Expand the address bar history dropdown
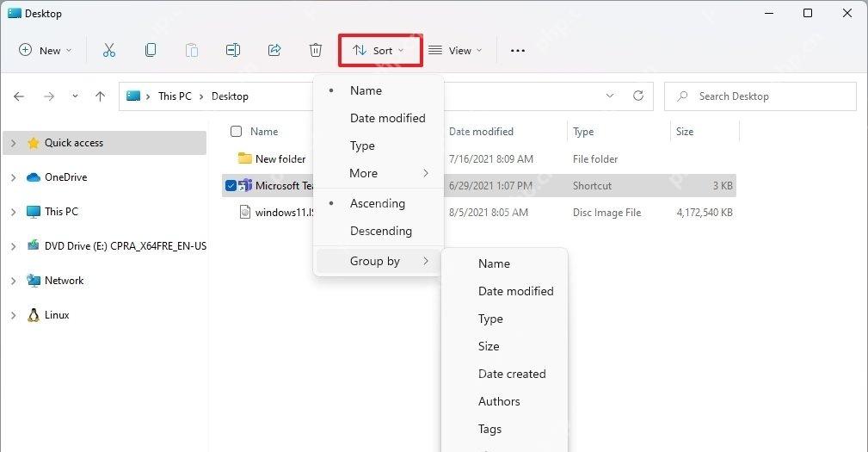868x452 pixels. tap(610, 96)
